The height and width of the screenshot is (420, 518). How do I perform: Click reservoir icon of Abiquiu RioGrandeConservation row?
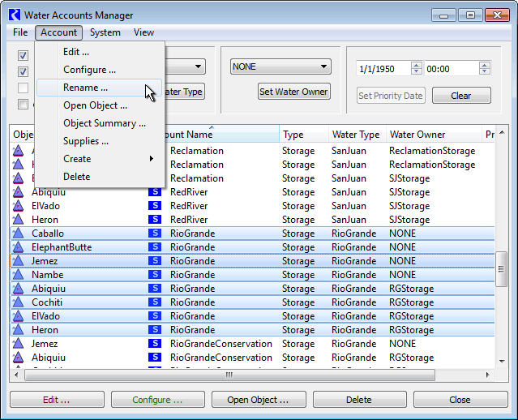click(18, 358)
